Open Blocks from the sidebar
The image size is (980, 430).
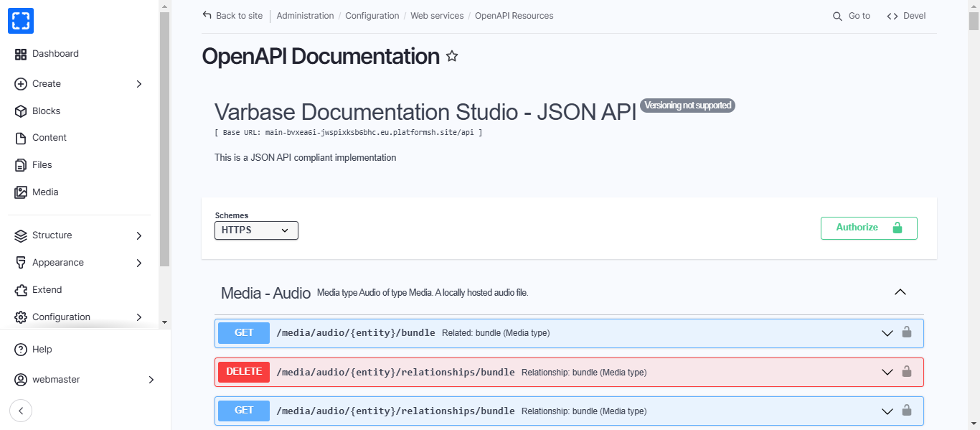pos(46,111)
